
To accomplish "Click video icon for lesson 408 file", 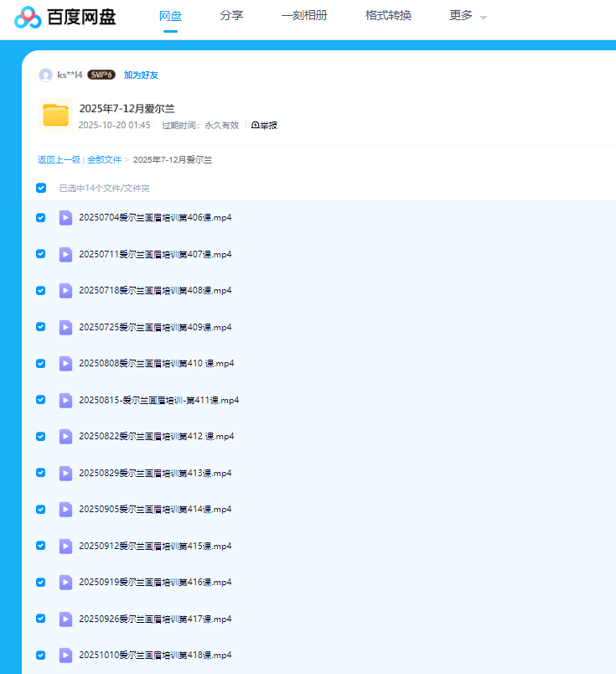I will tap(65, 291).
